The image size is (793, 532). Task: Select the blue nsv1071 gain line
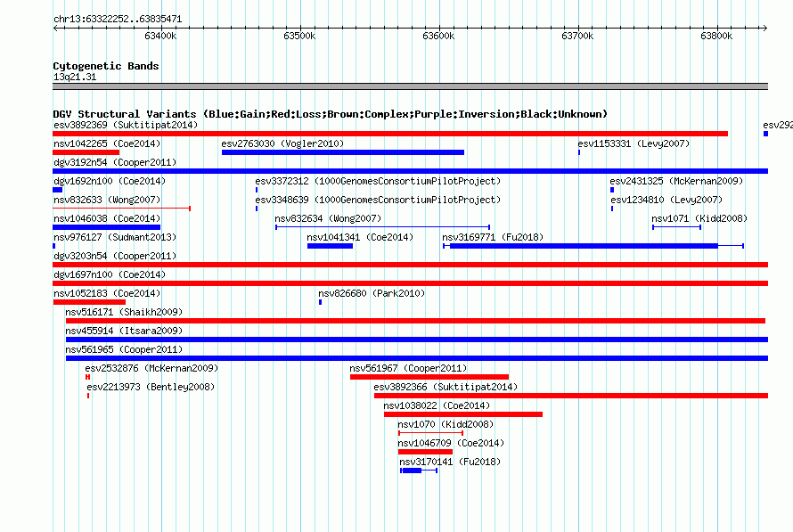(676, 227)
